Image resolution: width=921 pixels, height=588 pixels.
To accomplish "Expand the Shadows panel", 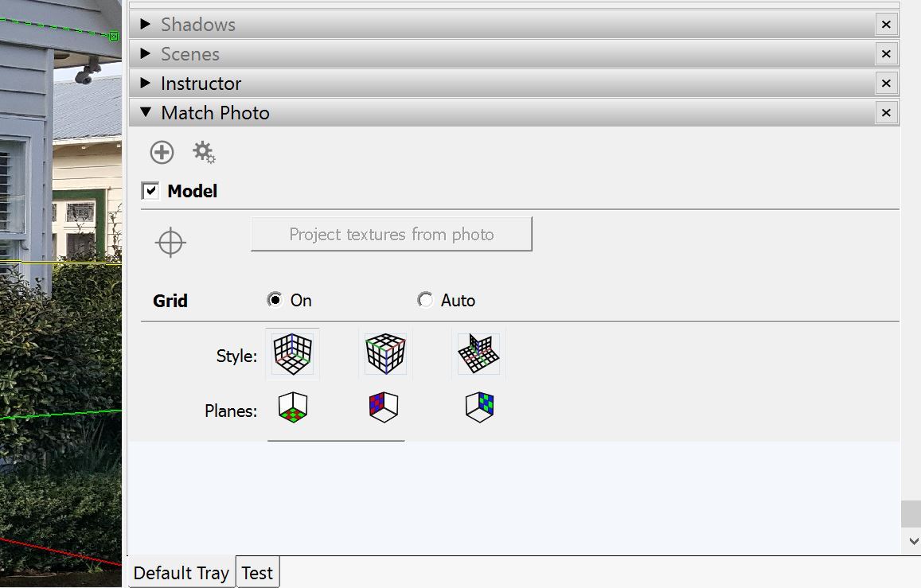I will pos(146,24).
